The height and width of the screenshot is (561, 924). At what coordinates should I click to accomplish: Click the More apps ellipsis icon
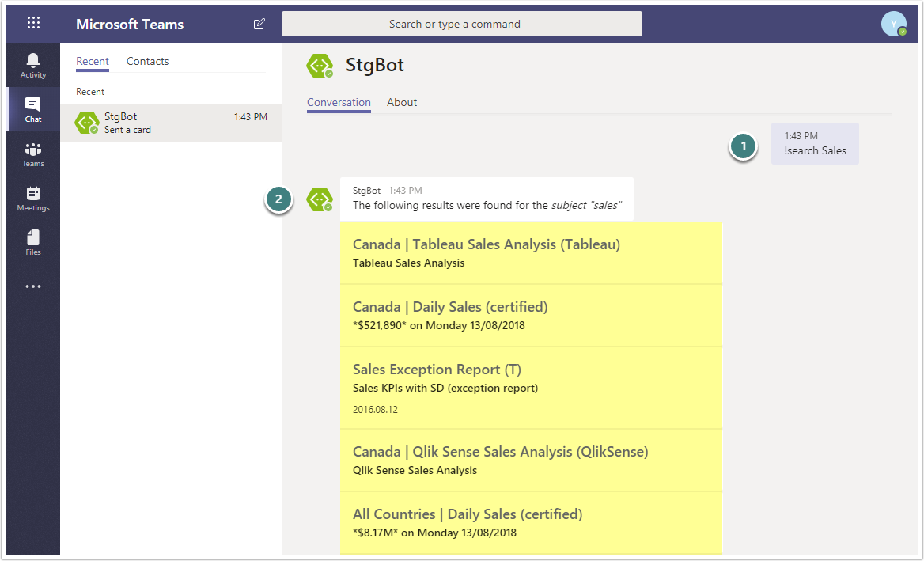tap(33, 286)
